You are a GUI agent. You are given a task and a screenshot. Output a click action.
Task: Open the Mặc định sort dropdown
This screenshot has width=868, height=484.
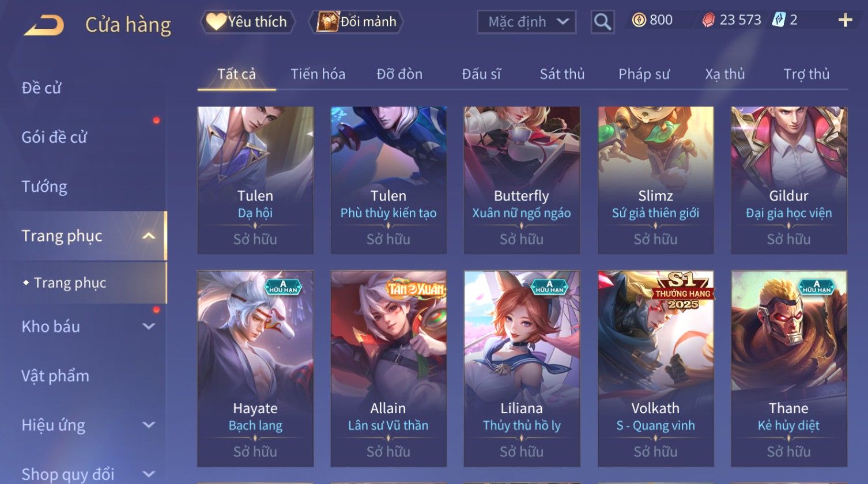(x=527, y=22)
